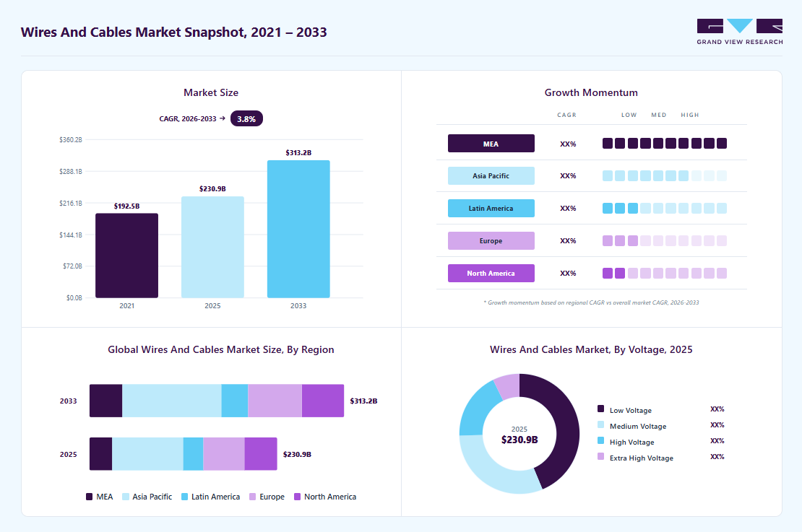This screenshot has width=802, height=532.
Task: Click the Medium Voltage legend swatch
Action: click(601, 424)
